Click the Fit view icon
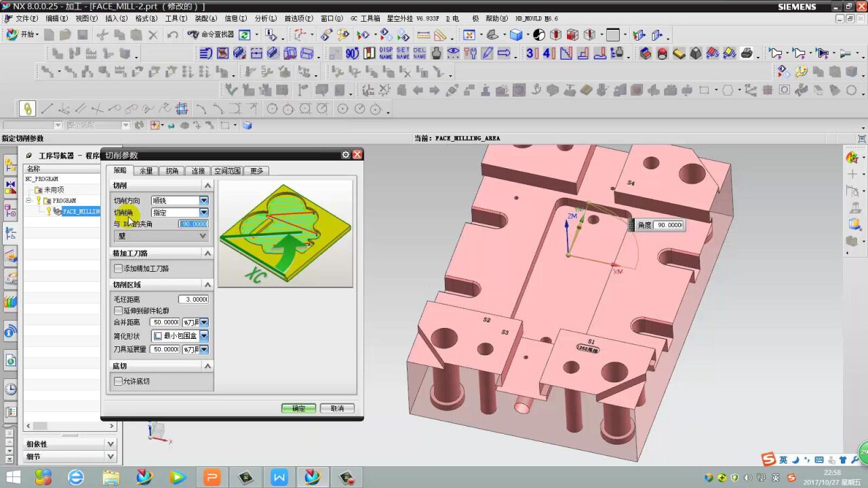 click(x=469, y=35)
